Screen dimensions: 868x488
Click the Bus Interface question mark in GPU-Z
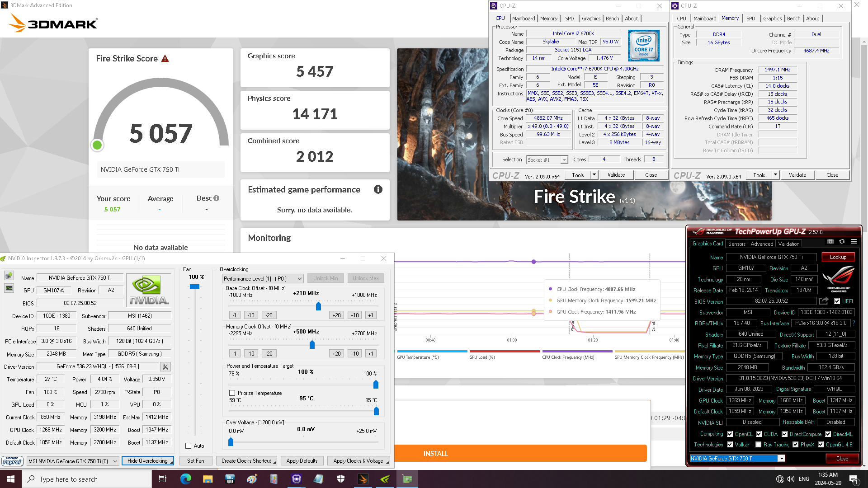[x=854, y=323]
